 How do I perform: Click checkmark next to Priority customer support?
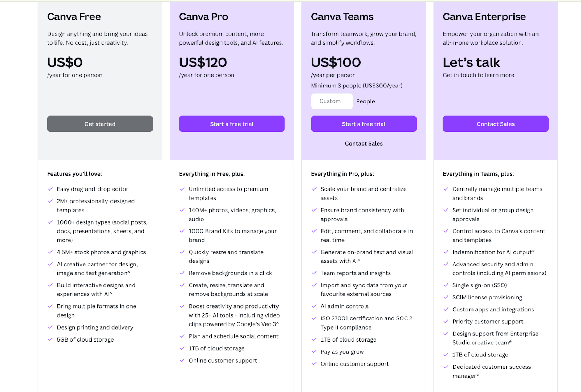click(446, 322)
